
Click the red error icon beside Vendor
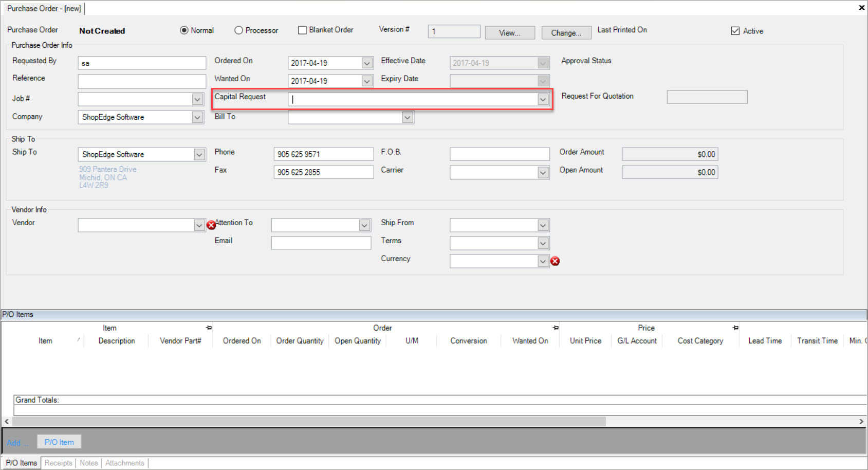[211, 225]
